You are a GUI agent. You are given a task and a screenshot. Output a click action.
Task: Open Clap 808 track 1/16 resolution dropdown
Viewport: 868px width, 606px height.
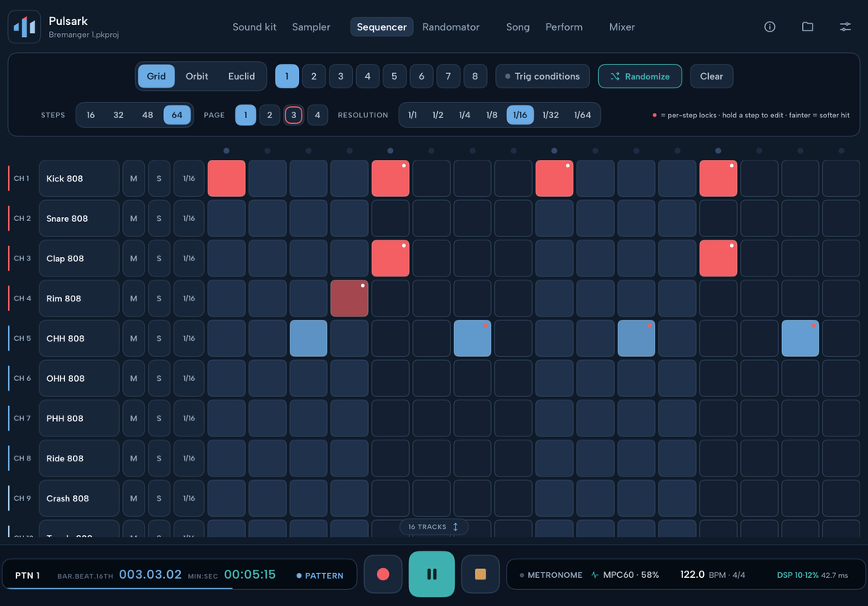[x=189, y=259]
